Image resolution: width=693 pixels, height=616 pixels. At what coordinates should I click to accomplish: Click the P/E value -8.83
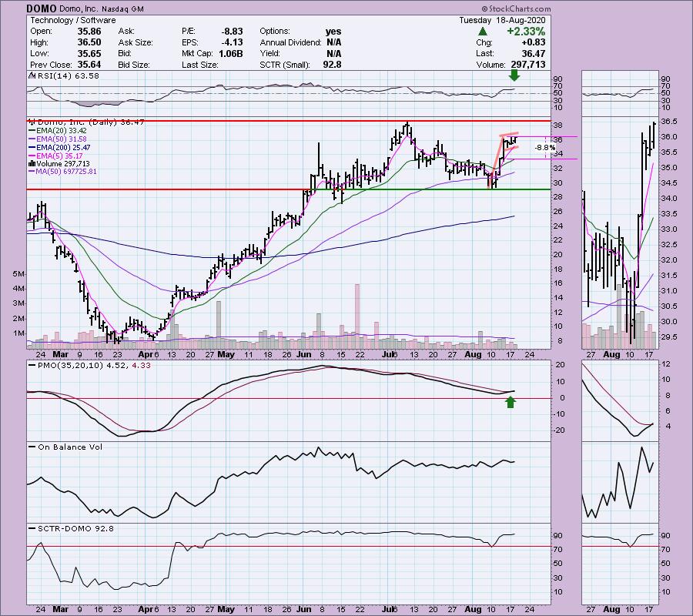[232, 32]
